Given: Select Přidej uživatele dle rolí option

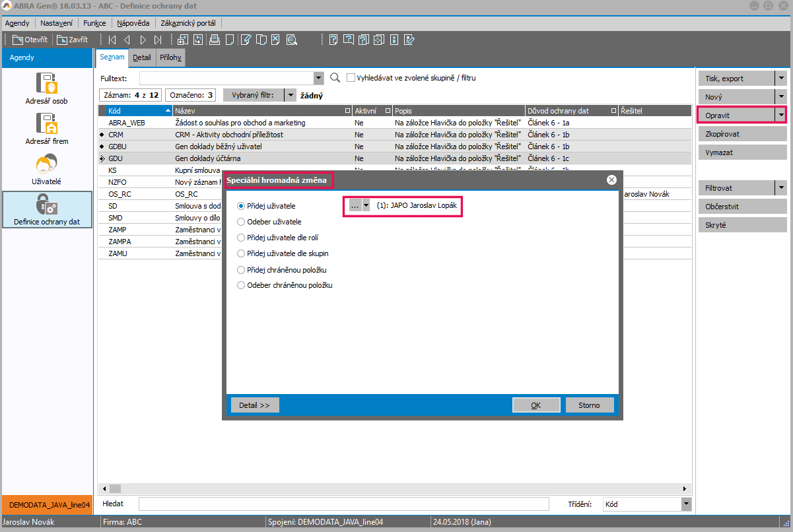Looking at the screenshot, I should point(241,238).
